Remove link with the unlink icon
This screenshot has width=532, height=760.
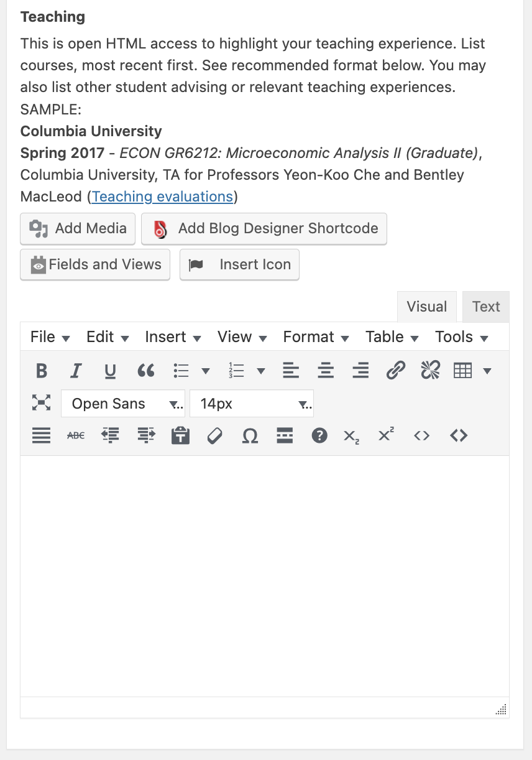point(430,371)
